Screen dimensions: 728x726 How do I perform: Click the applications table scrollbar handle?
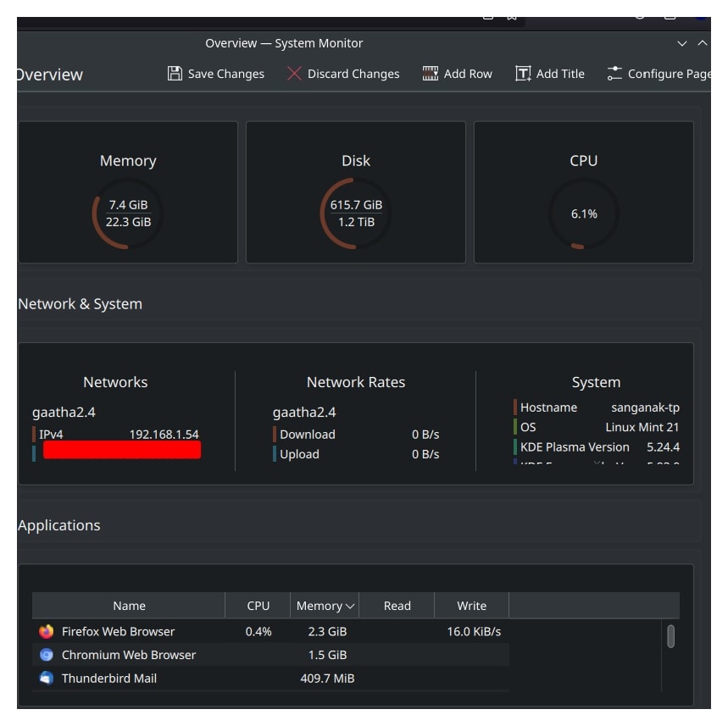pos(670,636)
